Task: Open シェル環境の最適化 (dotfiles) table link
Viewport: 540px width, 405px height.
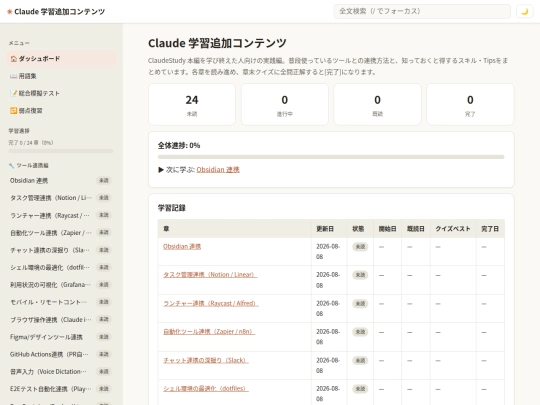Action: pyautogui.click(x=206, y=388)
